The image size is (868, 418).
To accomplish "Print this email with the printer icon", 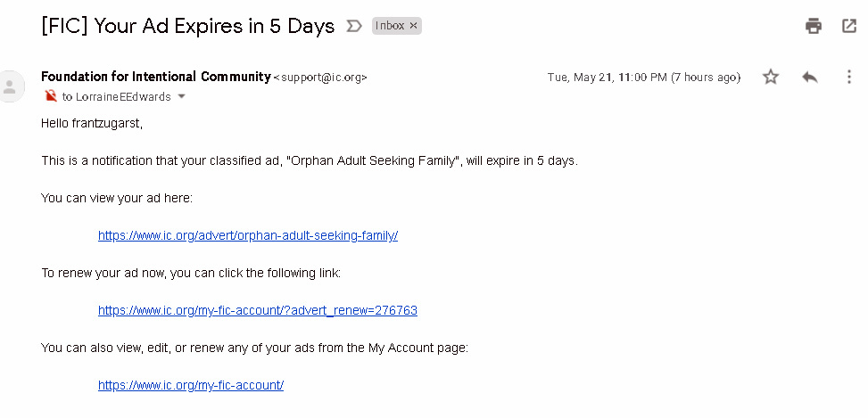I will click(813, 26).
